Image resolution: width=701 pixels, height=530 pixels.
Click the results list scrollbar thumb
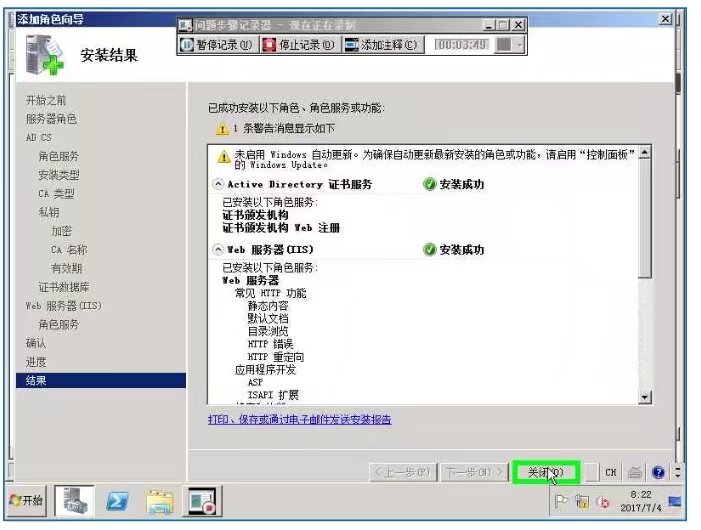pos(645,218)
